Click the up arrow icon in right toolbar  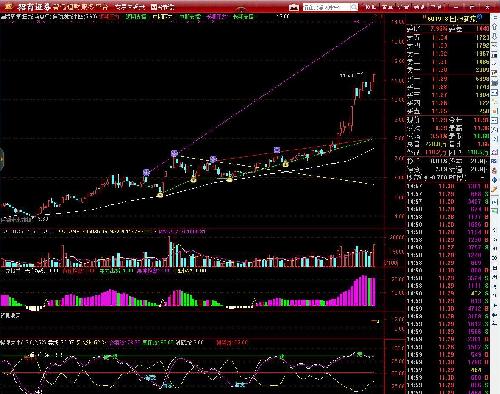(495, 27)
